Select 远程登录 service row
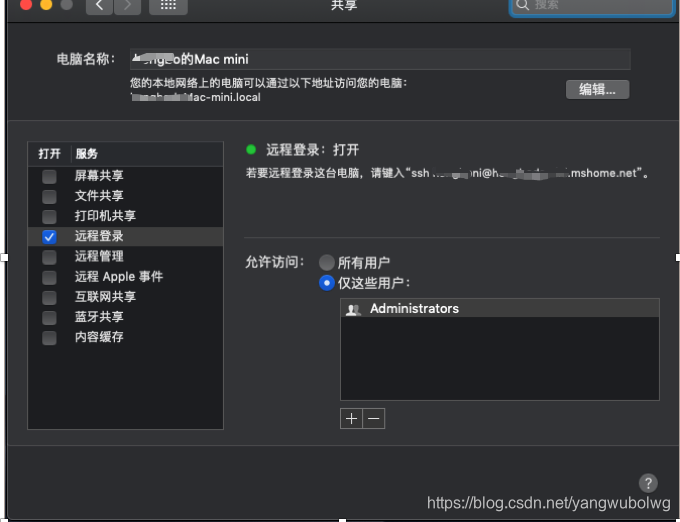 125,236
